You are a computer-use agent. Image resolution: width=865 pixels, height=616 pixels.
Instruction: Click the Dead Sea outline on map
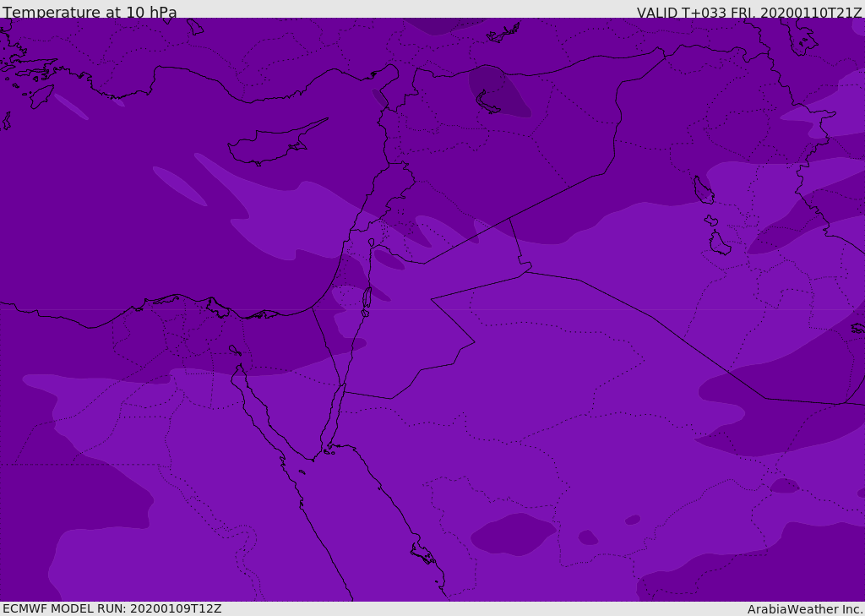pos(367,302)
